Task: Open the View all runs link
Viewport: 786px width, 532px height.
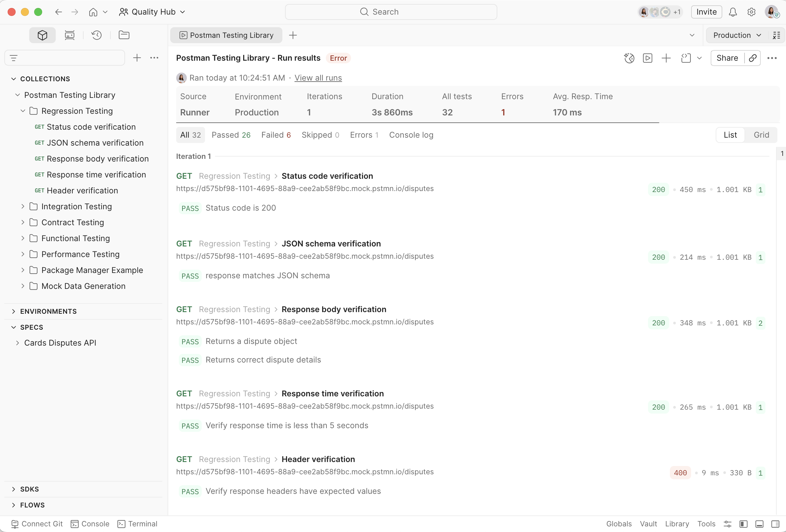Action: (x=318, y=78)
